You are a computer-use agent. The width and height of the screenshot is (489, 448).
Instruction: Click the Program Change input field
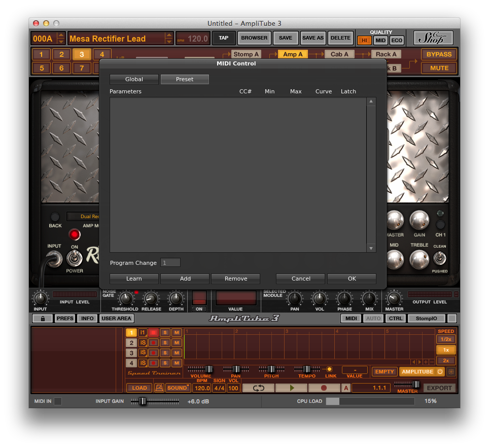(170, 263)
